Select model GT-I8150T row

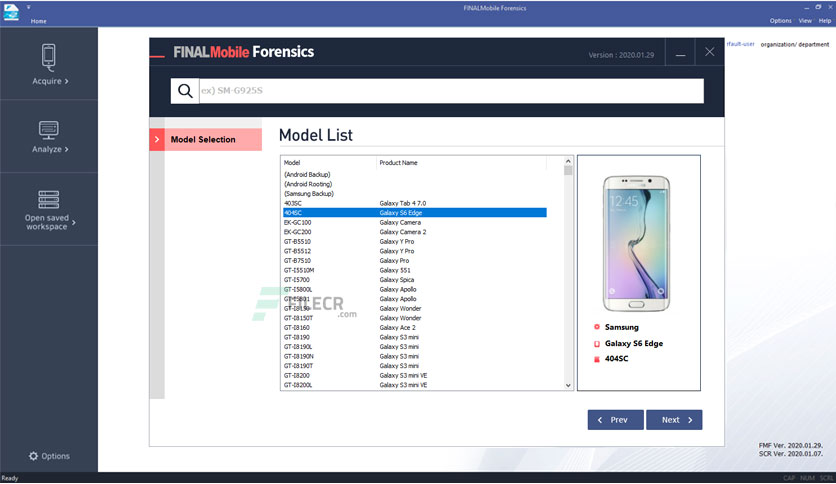click(x=415, y=318)
